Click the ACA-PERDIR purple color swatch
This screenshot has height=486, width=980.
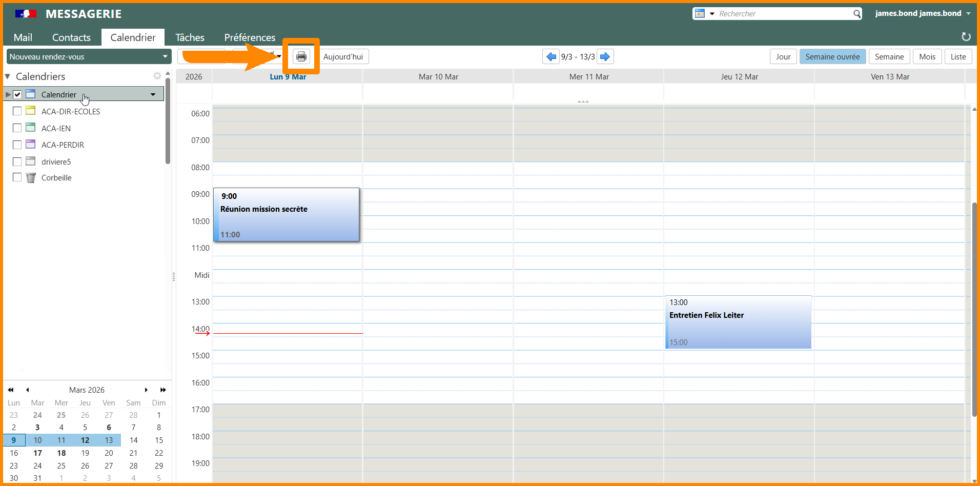31,145
